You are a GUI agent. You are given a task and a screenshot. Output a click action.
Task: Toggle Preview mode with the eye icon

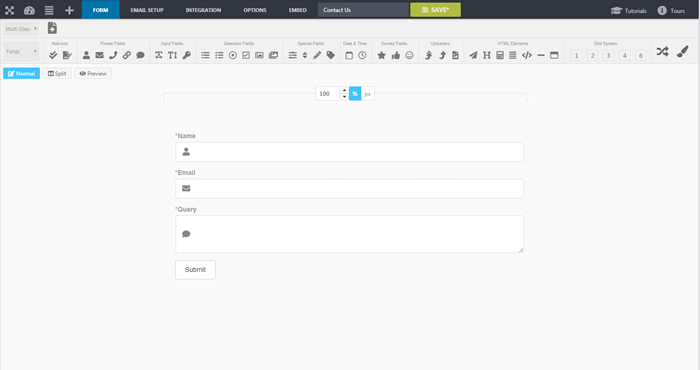pos(93,74)
